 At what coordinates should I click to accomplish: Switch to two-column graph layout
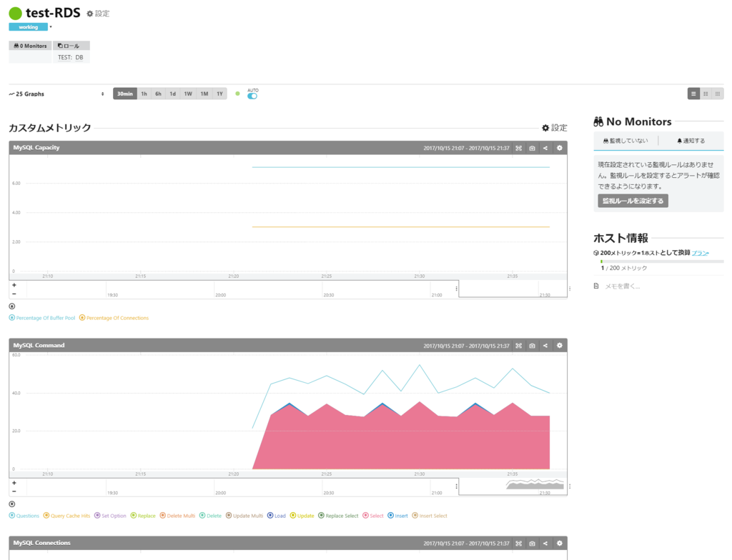point(706,94)
